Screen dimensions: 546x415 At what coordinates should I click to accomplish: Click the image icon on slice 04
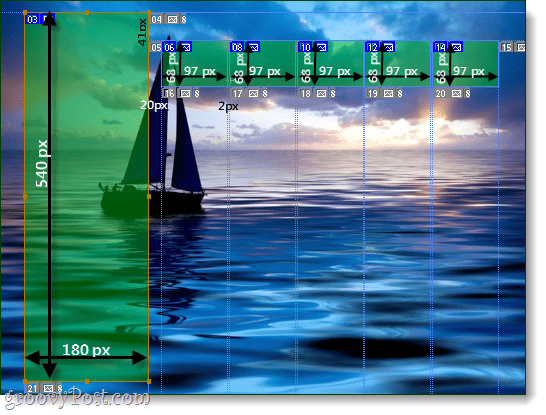(x=172, y=19)
